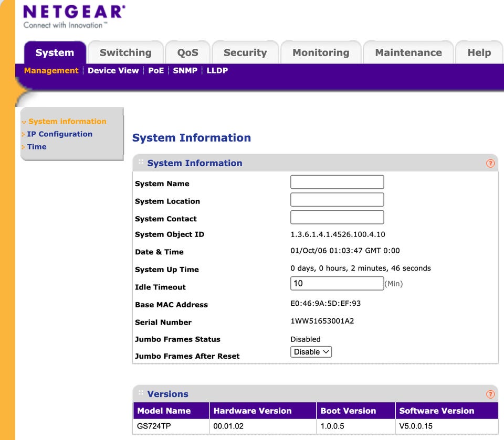504x440 pixels.
Task: Click the Date & Time value
Action: (x=345, y=251)
